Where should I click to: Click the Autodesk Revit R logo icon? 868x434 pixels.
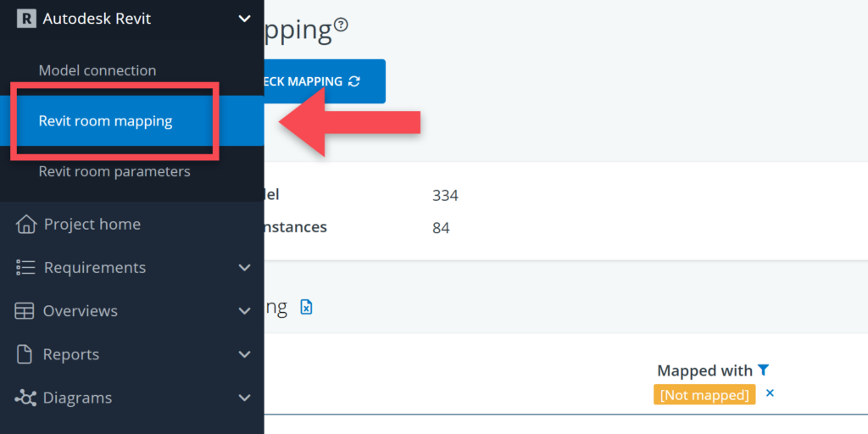click(26, 18)
